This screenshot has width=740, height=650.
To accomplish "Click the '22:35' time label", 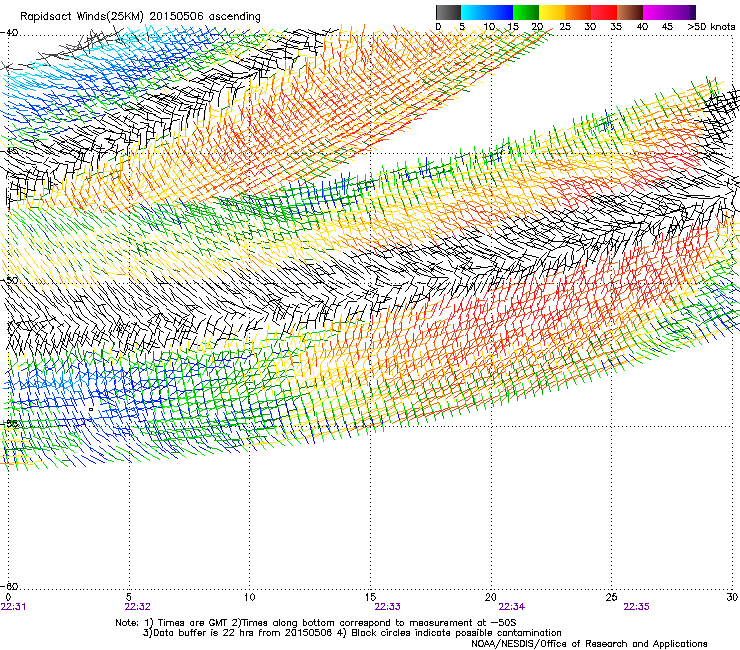I will click(636, 607).
